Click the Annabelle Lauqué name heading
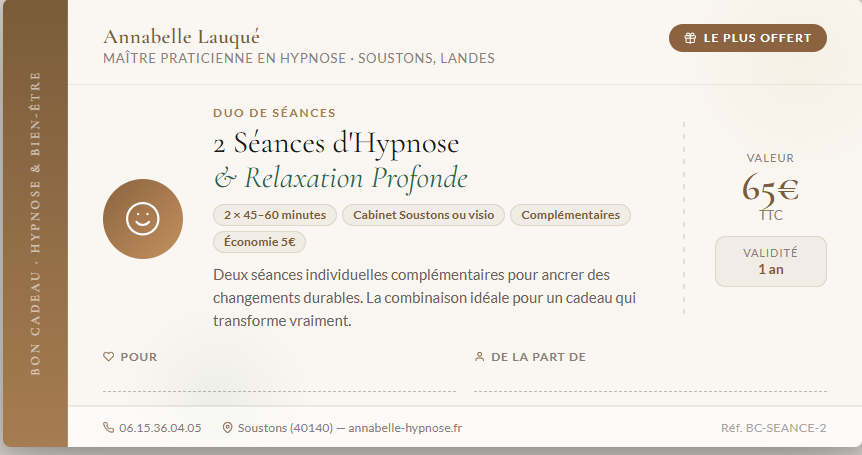The width and height of the screenshot is (862, 455). pyautogui.click(x=181, y=37)
